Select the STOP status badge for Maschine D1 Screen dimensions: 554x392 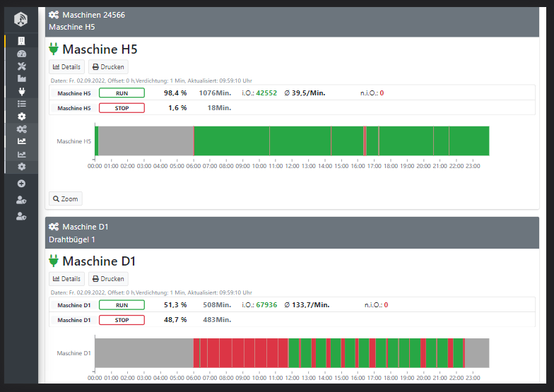(122, 320)
